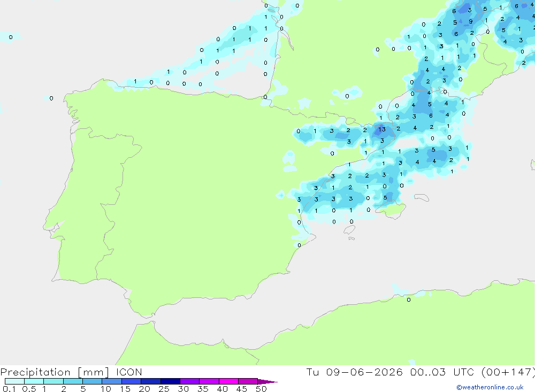Click the 1–2 mm legend color swatch

point(53,381)
